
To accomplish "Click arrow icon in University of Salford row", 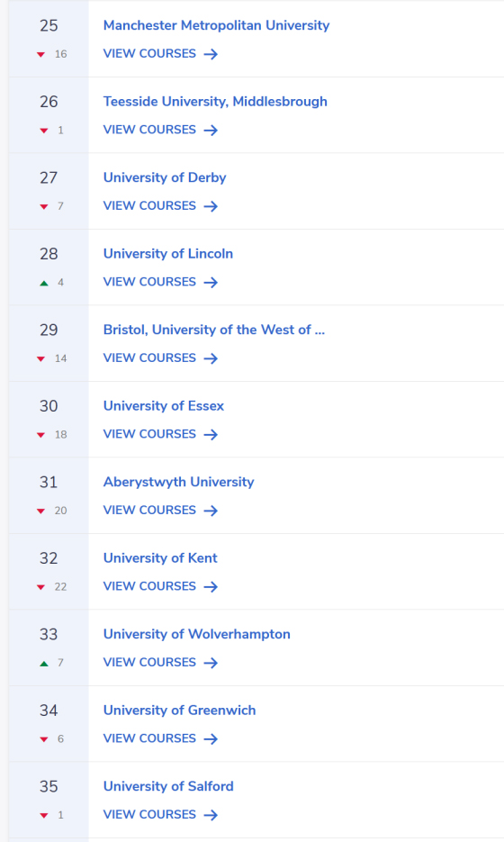I will pyautogui.click(x=211, y=815).
